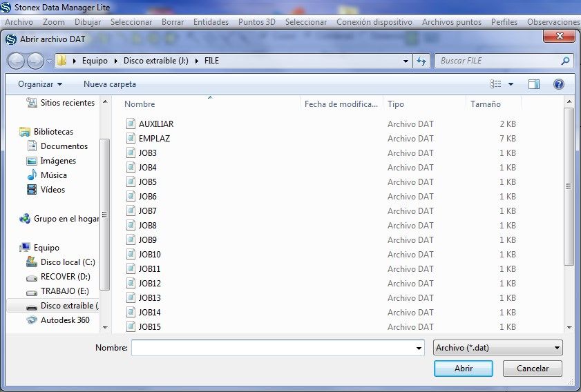The image size is (581, 392).
Task: Expand the breadcrumb arrow after Disco extraíble (J:)
Action: (196, 61)
